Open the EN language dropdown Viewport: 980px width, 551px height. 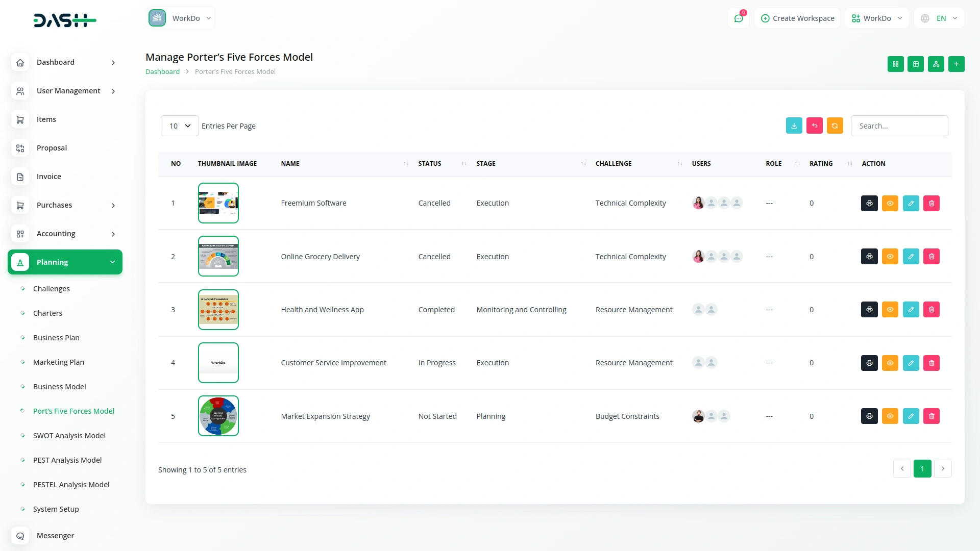tap(940, 18)
